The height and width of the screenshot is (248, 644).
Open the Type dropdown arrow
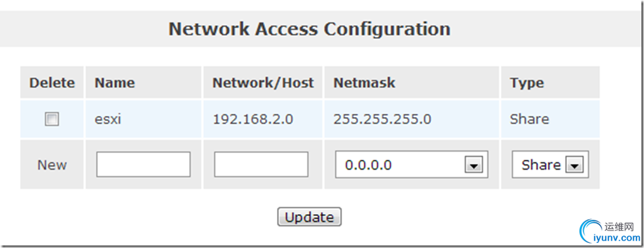click(x=574, y=165)
